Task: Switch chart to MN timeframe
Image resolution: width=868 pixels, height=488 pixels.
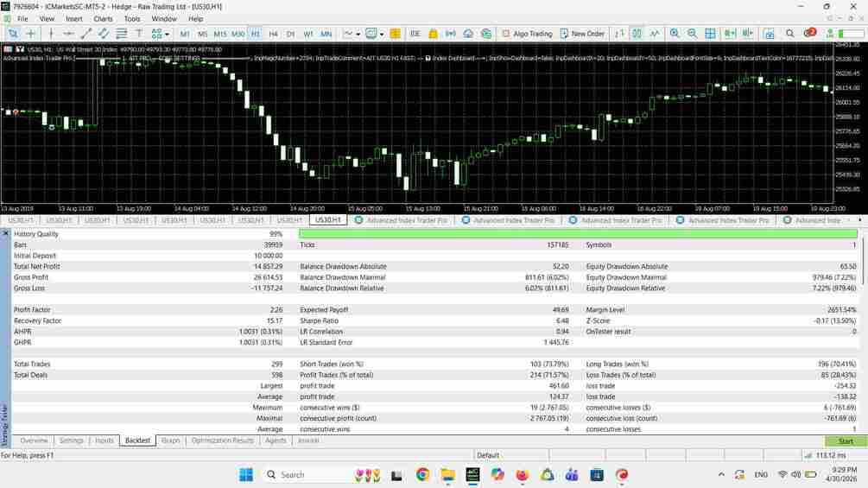Action: pyautogui.click(x=326, y=35)
